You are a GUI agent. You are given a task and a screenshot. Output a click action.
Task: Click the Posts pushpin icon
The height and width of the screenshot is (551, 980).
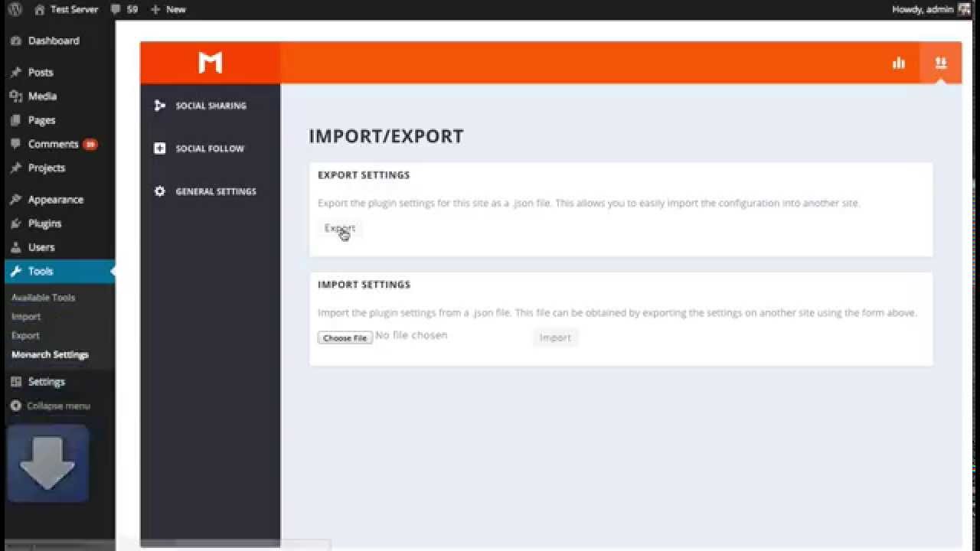coord(15,72)
